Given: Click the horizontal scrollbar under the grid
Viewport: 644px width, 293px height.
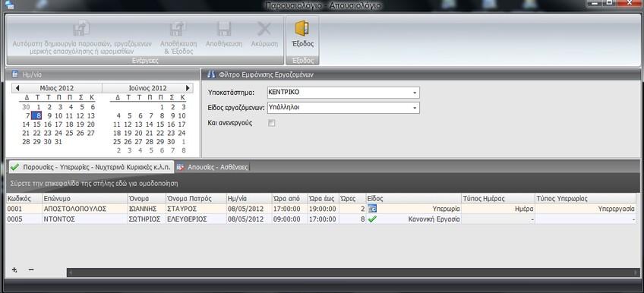Looking at the screenshot, I should tap(353, 273).
